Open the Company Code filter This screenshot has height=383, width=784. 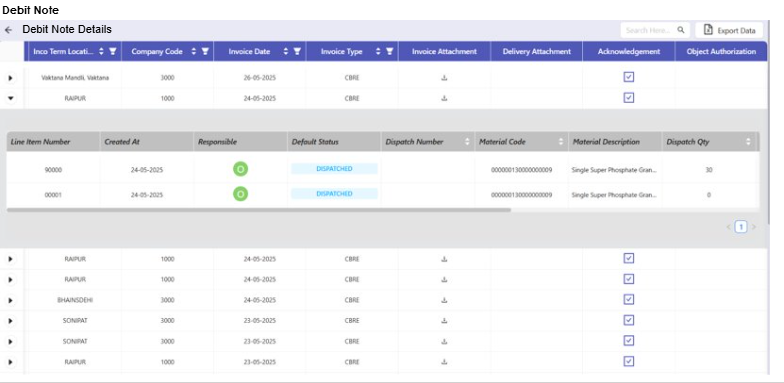205,52
